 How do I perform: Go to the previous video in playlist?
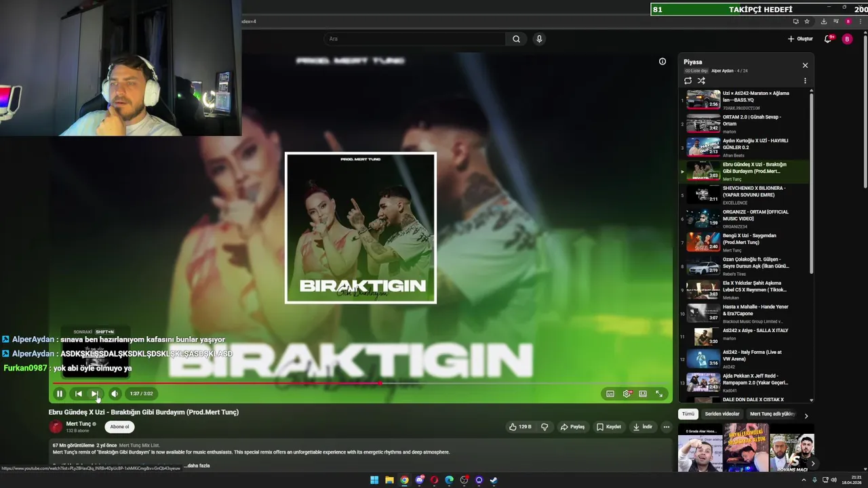[x=79, y=393]
